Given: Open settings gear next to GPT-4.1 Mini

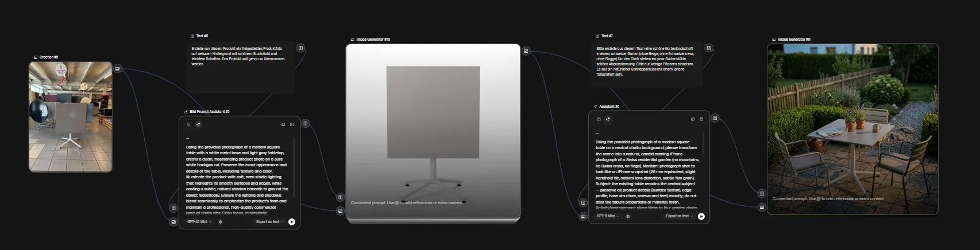Looking at the screenshot, I should [221, 222].
